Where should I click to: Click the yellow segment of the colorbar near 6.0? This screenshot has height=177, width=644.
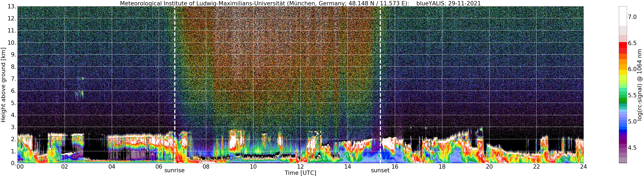pos(623,72)
